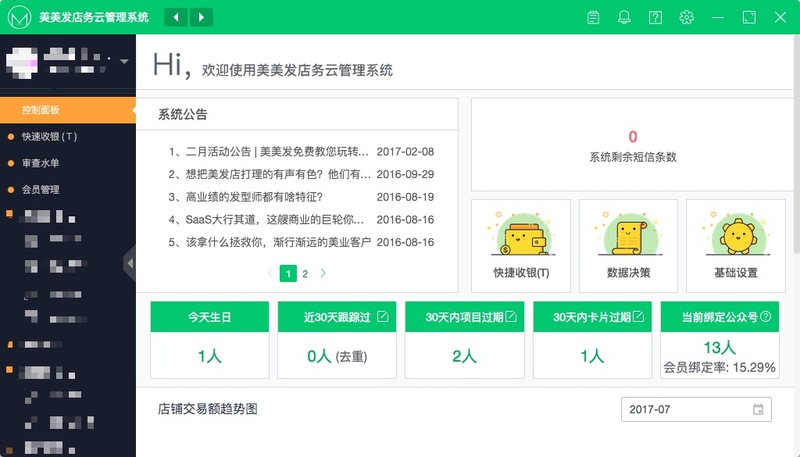This screenshot has height=457, width=800.
Task: Click the 1人 value under 30天内卡片过期
Action: (592, 356)
